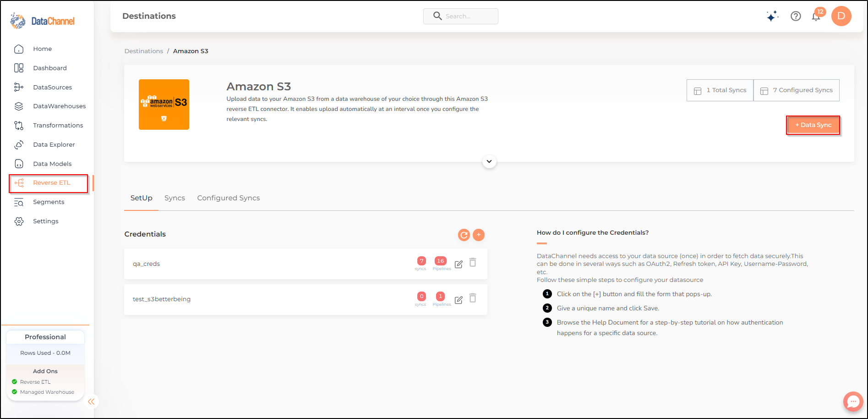868x419 pixels.
Task: Click the Amazon S3 logo thumbnail
Action: coord(164,105)
